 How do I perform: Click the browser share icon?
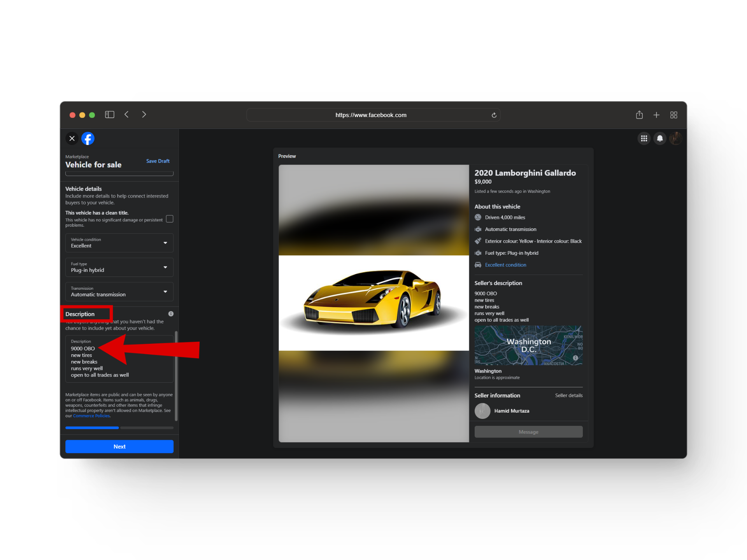(639, 115)
